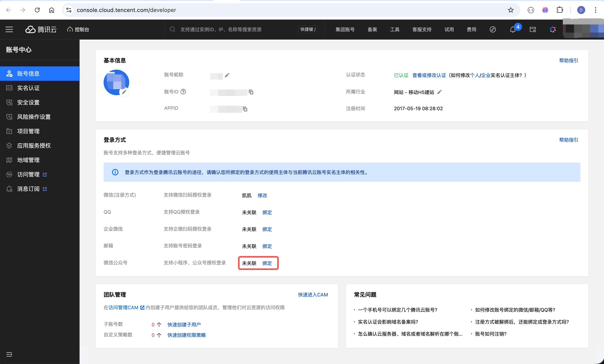Click the 快速进入CAM link
Viewport: 604px width, 364px height.
click(313, 295)
